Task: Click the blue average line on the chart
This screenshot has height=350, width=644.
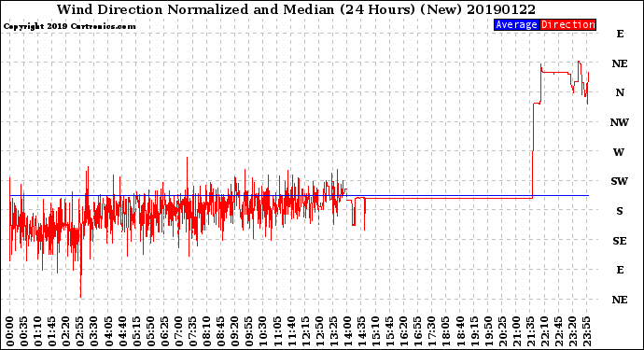Action: [299, 196]
